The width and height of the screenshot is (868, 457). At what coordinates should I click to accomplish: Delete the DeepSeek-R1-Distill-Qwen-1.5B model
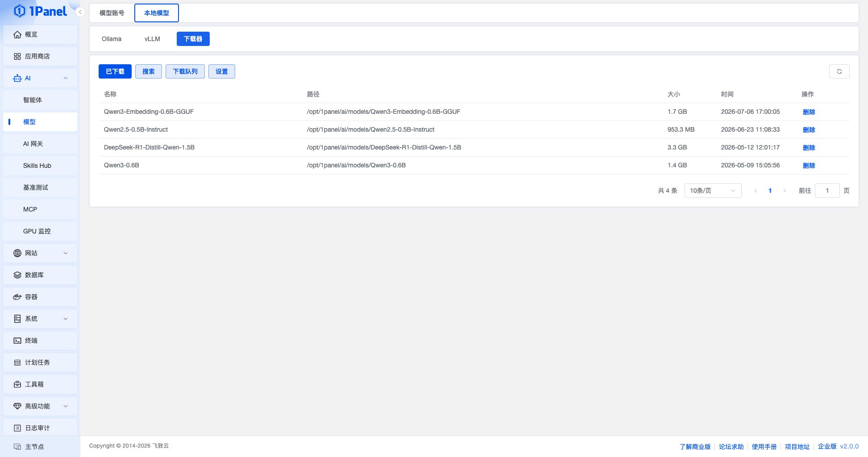[x=809, y=148]
